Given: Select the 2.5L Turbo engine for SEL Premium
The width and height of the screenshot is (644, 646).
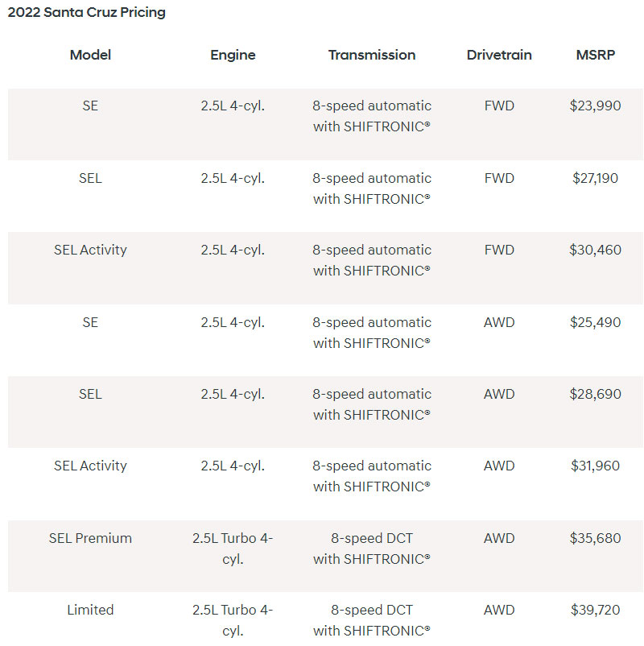Looking at the screenshot, I should pos(233,548).
